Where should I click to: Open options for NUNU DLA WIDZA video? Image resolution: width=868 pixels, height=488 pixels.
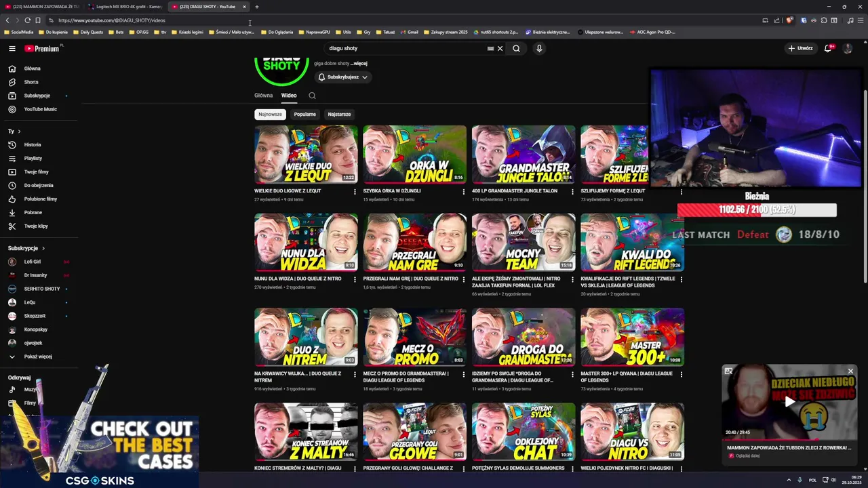point(355,279)
